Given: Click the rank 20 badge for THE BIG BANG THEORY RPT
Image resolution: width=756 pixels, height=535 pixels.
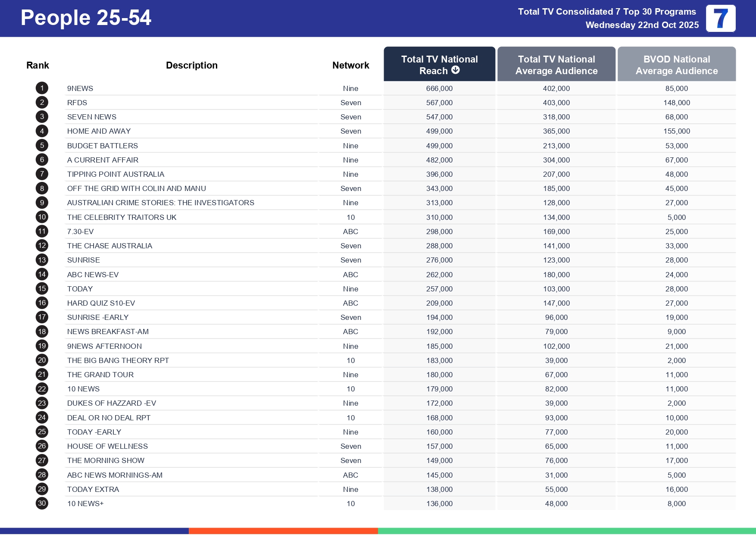Looking at the screenshot, I should pos(41,360).
